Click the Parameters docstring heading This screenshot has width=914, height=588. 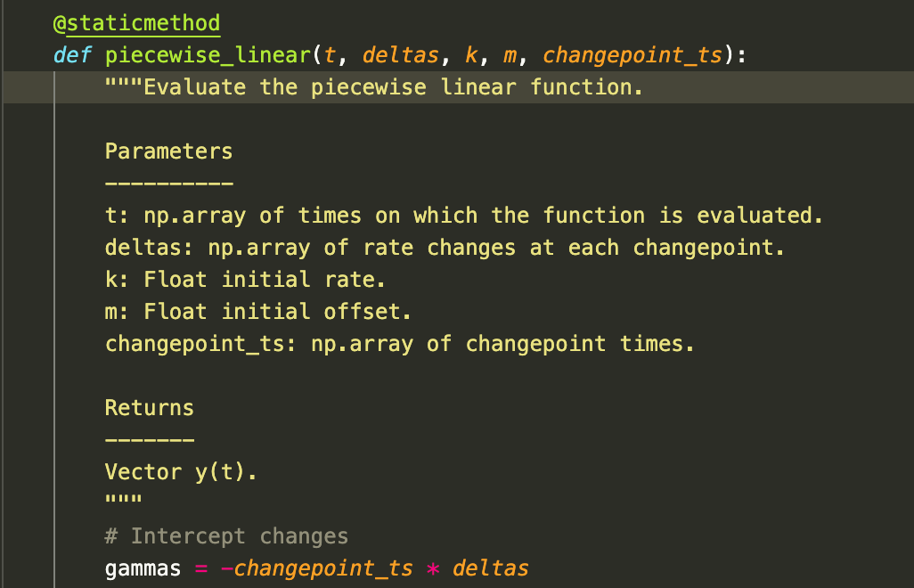168,151
